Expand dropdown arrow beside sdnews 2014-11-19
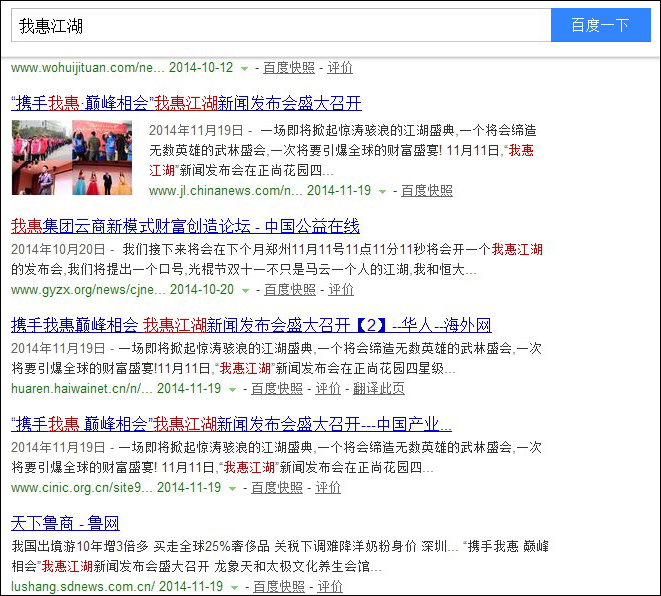 point(234,587)
